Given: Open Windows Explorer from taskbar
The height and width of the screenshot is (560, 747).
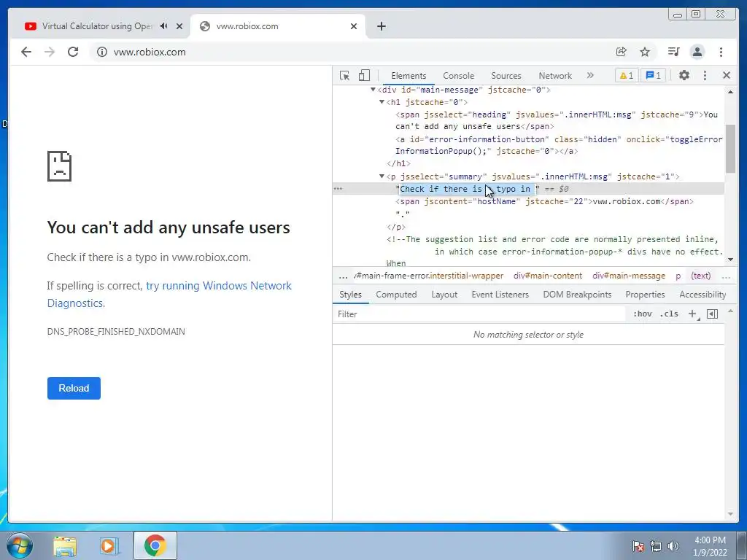Looking at the screenshot, I should [65, 546].
